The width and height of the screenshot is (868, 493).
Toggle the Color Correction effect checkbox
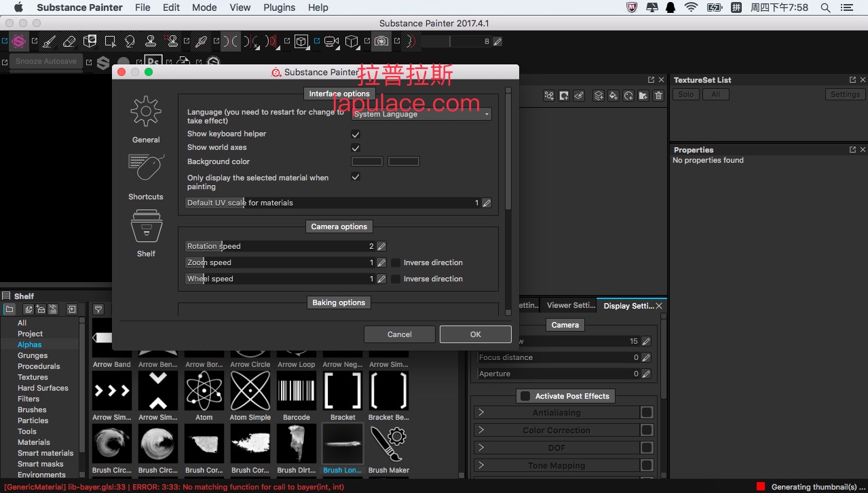pos(647,430)
